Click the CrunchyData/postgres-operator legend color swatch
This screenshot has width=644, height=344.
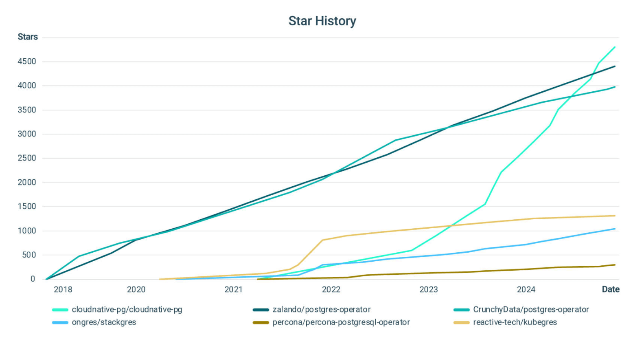(x=461, y=310)
